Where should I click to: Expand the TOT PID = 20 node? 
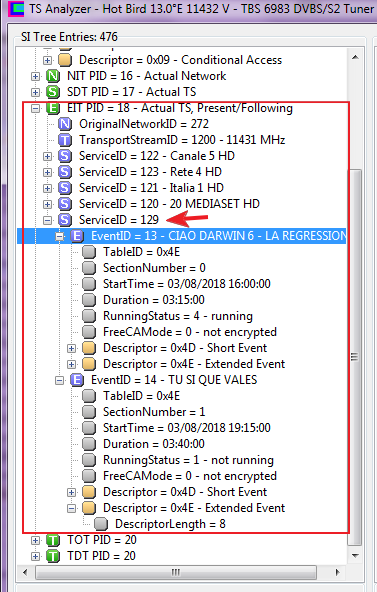(x=35, y=540)
